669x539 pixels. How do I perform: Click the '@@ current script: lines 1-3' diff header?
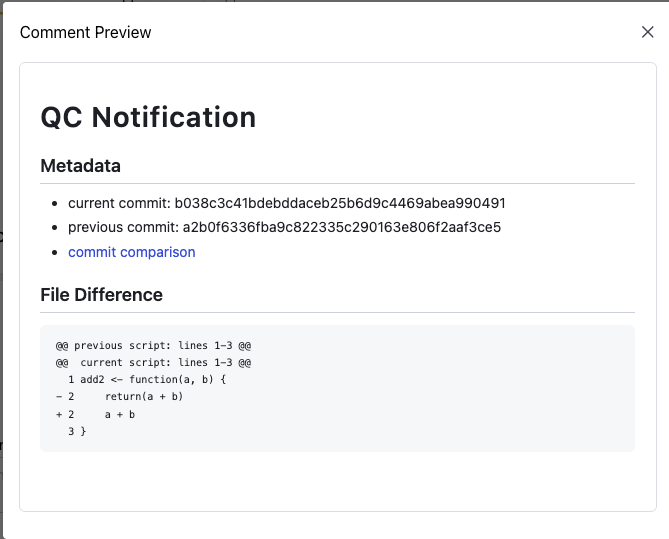click(153, 362)
